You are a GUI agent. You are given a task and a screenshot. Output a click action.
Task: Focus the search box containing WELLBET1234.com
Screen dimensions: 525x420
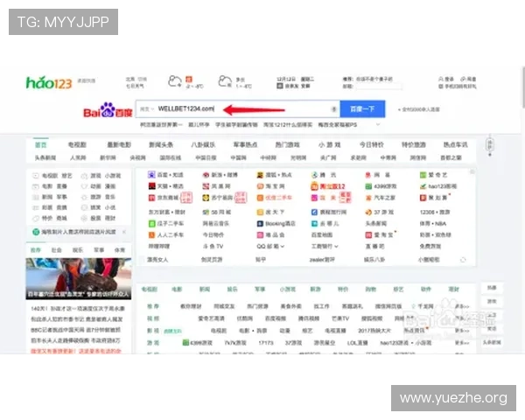238,108
